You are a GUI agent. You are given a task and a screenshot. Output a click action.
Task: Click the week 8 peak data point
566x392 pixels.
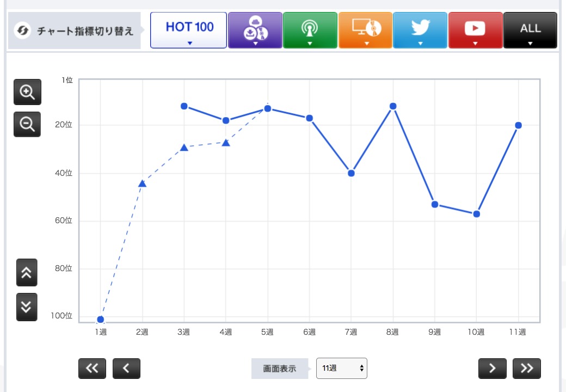(393, 106)
